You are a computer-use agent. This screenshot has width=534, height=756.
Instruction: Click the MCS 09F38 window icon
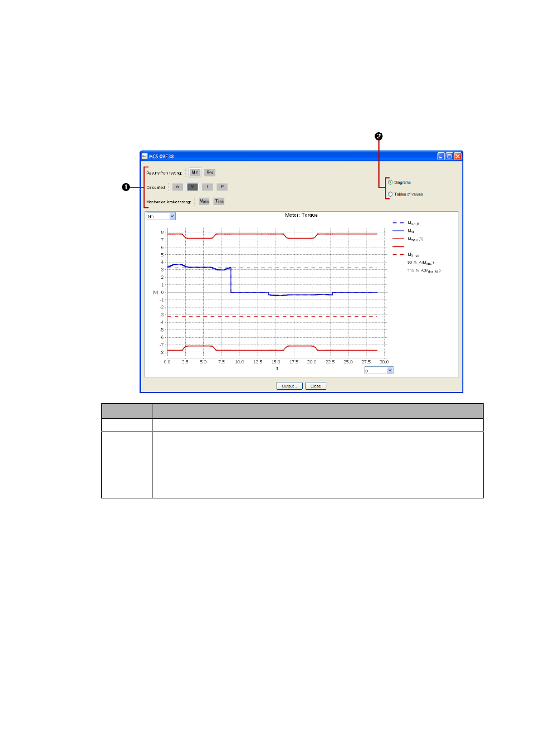click(x=144, y=156)
